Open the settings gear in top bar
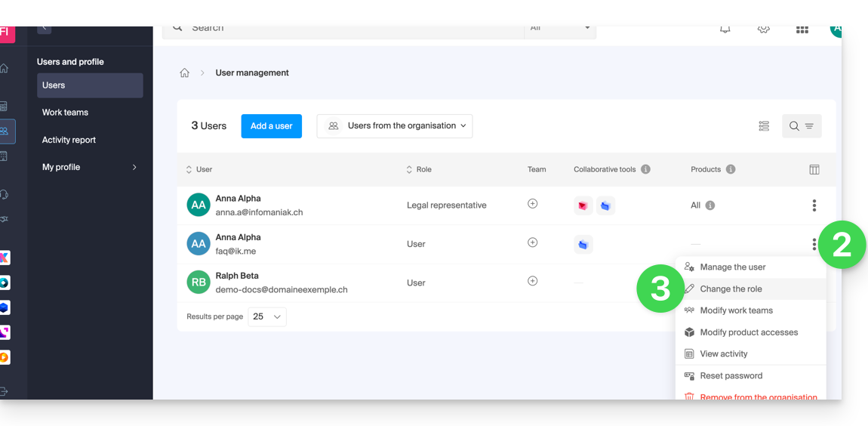The image size is (868, 426). click(763, 29)
